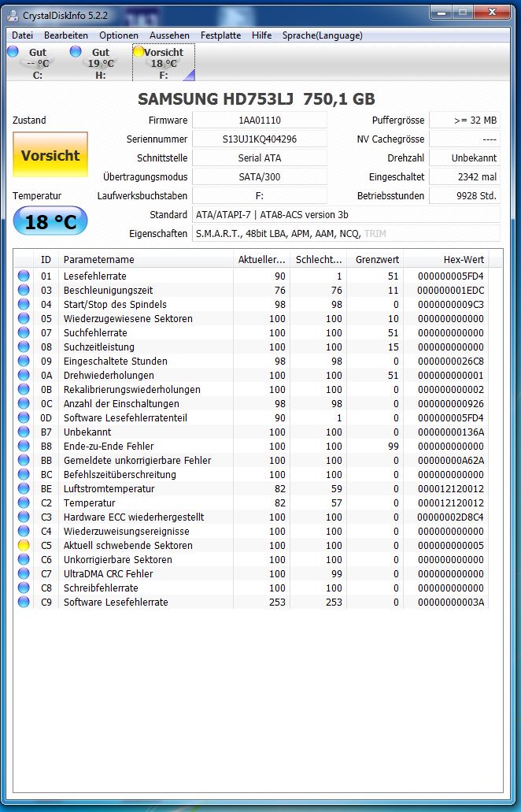Image resolution: width=521 pixels, height=812 pixels.
Task: Minimize the CrystalDiskInfo window
Action: (442, 11)
